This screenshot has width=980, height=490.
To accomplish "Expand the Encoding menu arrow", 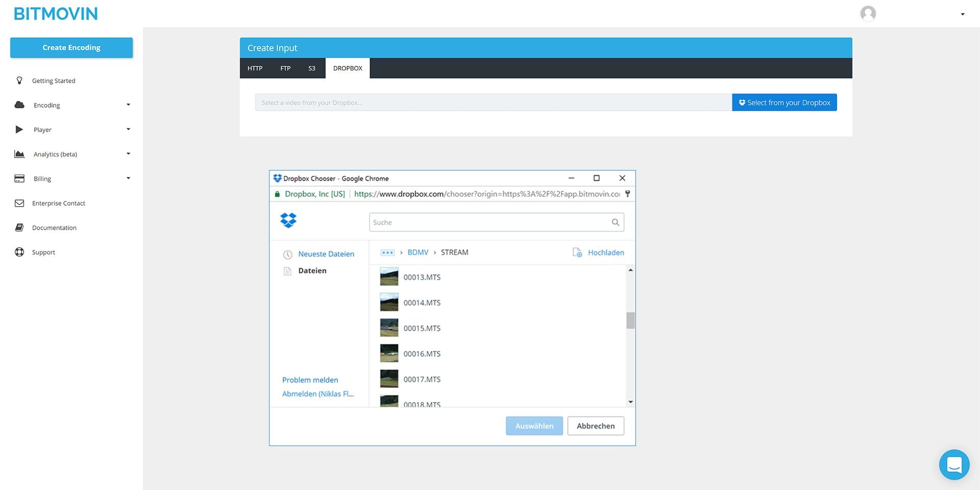I will point(128,105).
